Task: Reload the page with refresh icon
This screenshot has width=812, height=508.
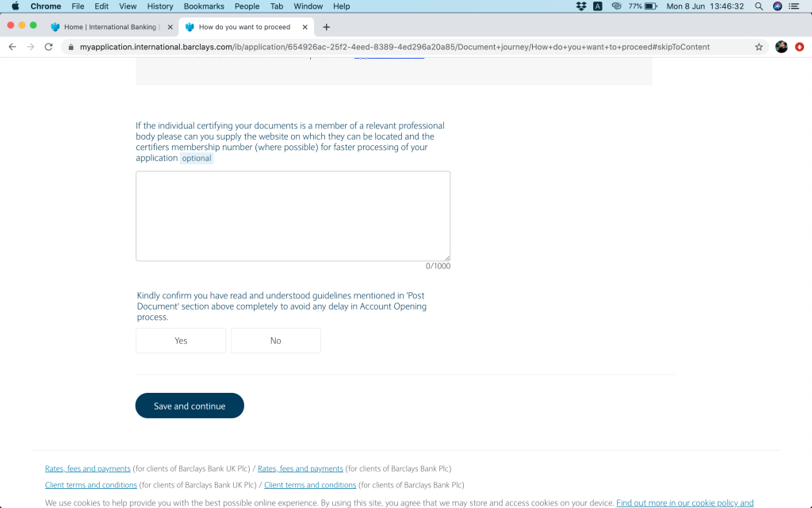Action: coord(48,47)
